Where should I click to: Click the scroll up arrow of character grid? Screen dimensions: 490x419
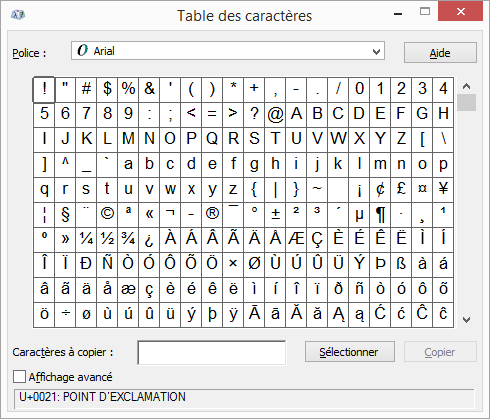coord(466,86)
